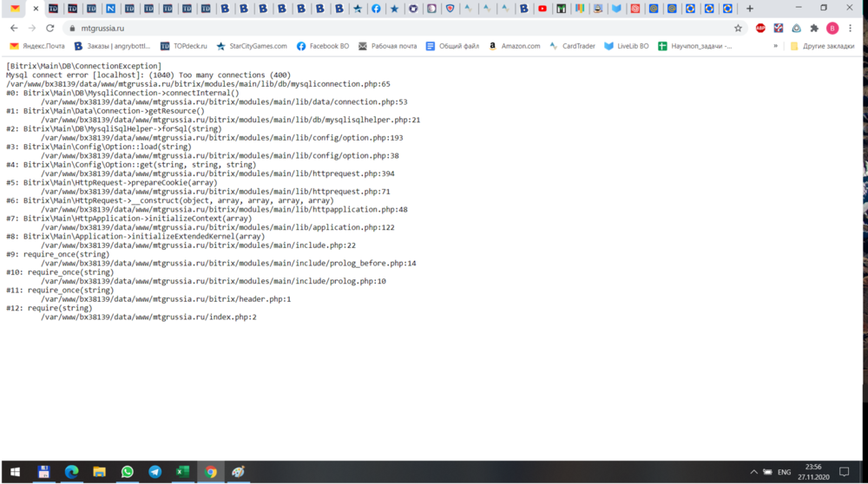
Task: Open Telegram from the taskbar
Action: 155,472
